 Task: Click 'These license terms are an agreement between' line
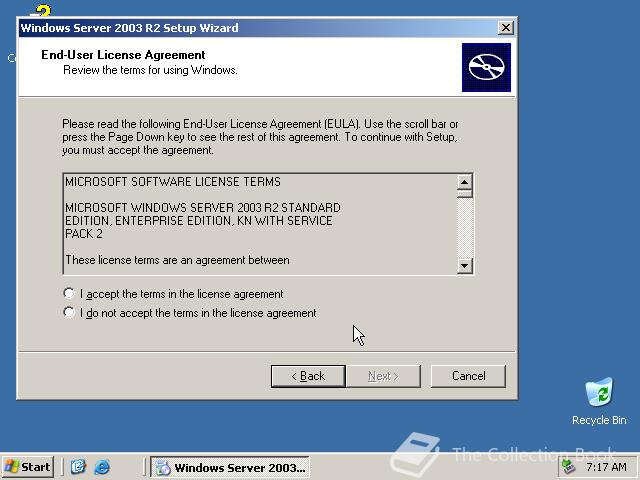point(178,260)
